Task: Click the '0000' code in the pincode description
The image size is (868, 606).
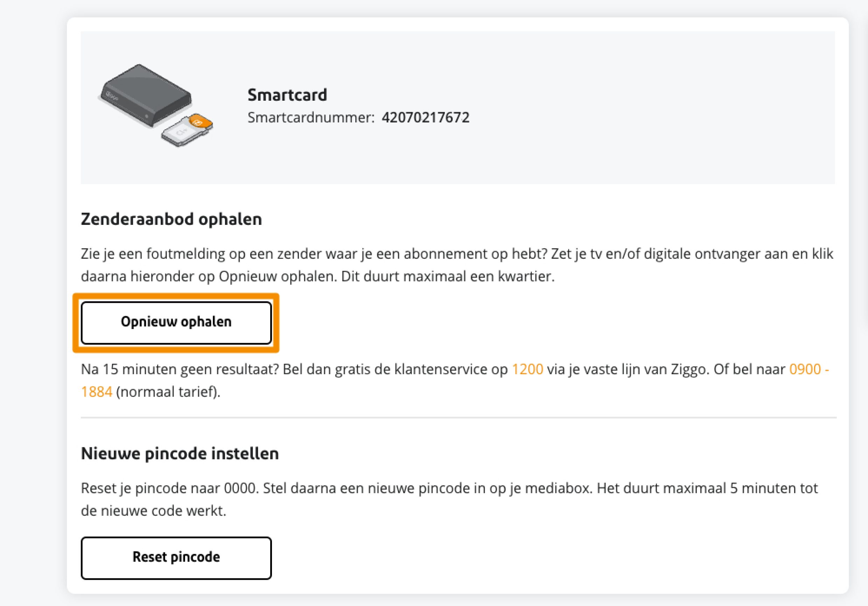Action: (x=240, y=488)
